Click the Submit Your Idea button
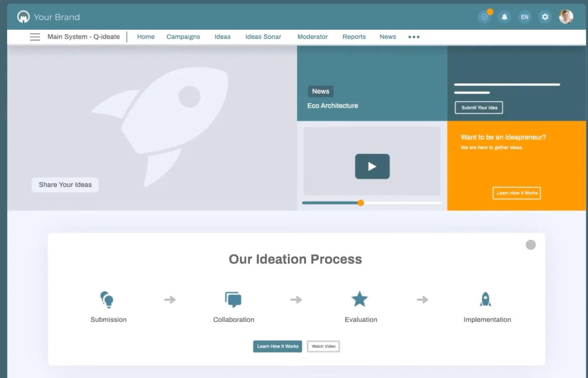The image size is (588, 378). 479,108
